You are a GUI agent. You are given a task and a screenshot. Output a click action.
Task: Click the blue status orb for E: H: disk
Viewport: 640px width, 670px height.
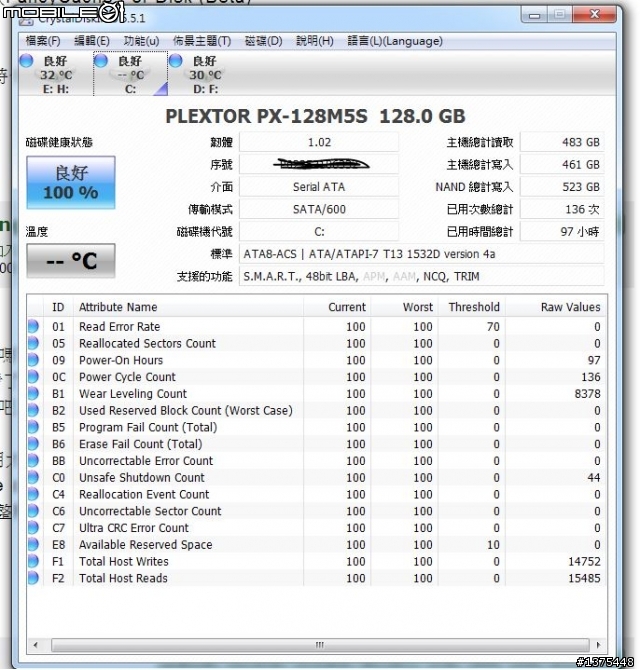[26, 61]
